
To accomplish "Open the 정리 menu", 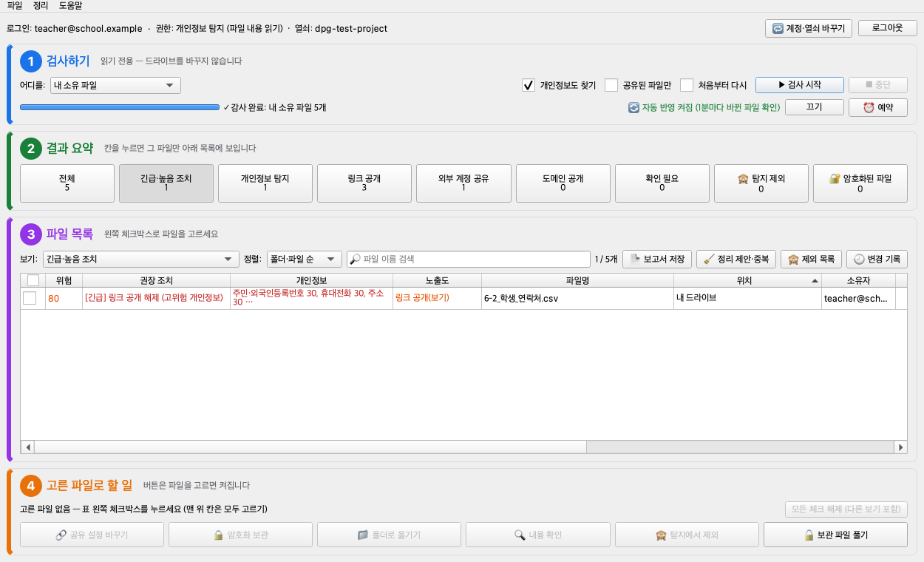I will tap(41, 6).
